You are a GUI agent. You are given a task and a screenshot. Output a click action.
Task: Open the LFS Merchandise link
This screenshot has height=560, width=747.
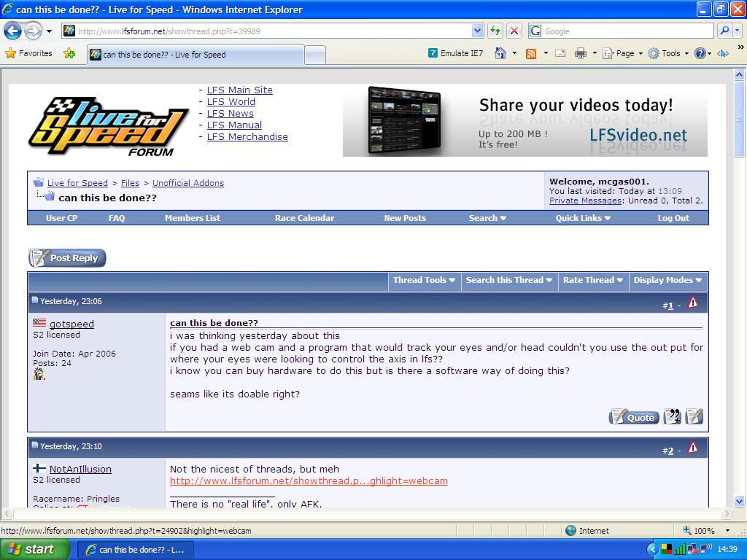pyautogui.click(x=247, y=136)
